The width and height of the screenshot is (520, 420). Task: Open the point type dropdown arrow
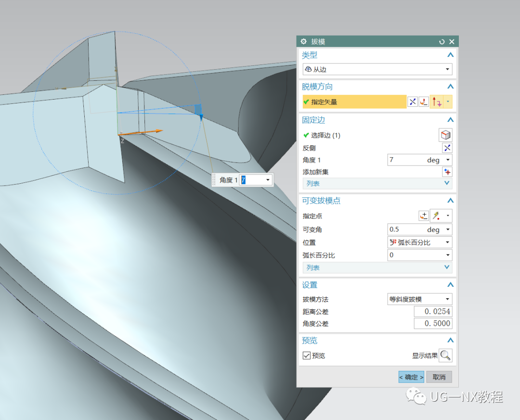point(448,216)
